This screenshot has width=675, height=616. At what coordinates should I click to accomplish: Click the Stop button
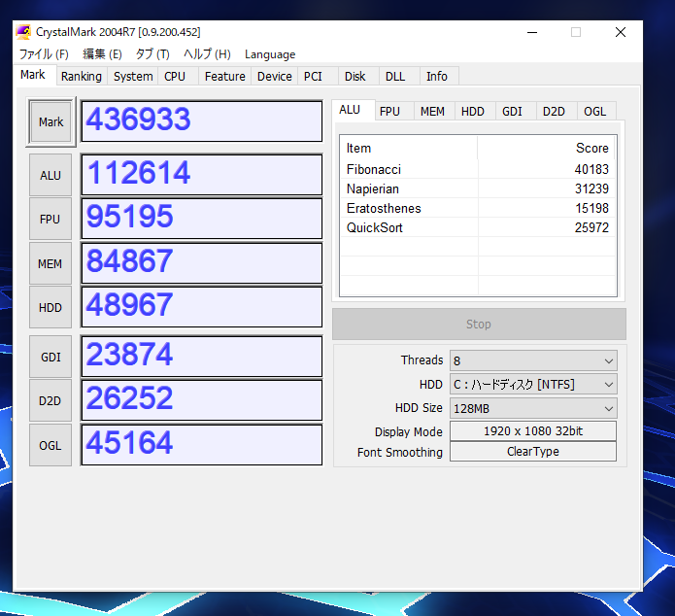click(x=479, y=324)
